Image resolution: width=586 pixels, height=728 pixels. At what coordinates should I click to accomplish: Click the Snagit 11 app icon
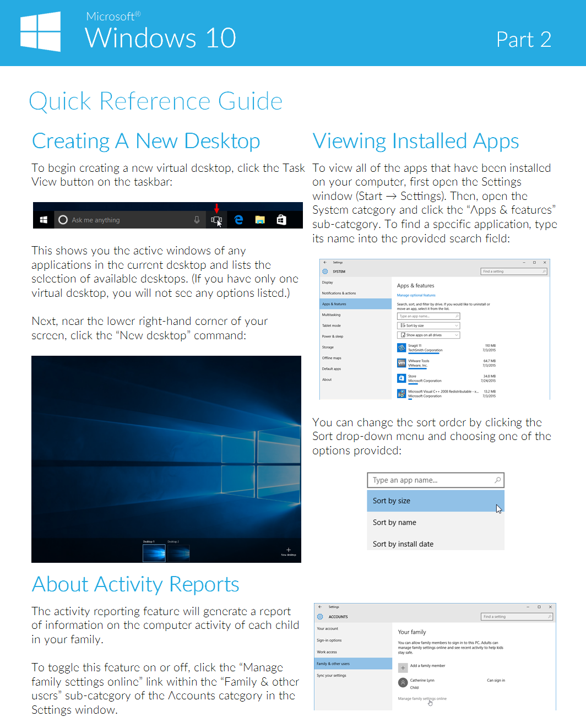click(401, 349)
